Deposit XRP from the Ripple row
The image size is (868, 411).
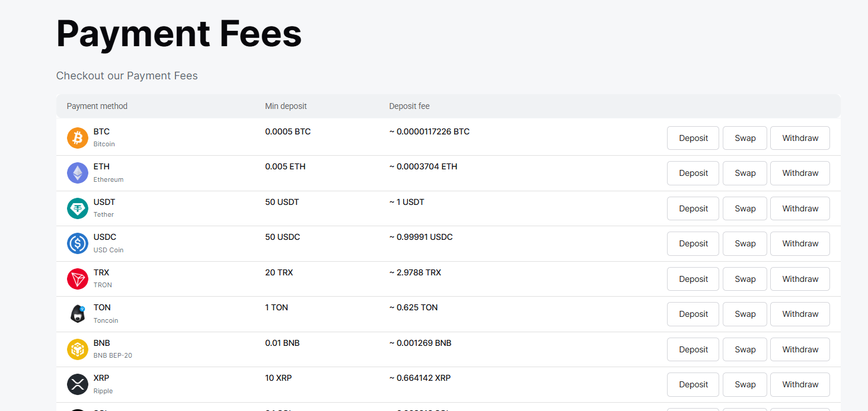[x=693, y=384]
